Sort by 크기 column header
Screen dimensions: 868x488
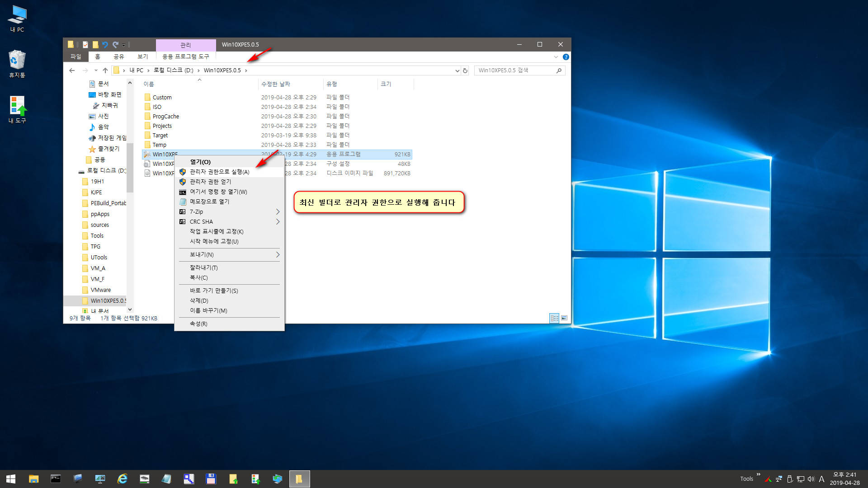pos(396,84)
